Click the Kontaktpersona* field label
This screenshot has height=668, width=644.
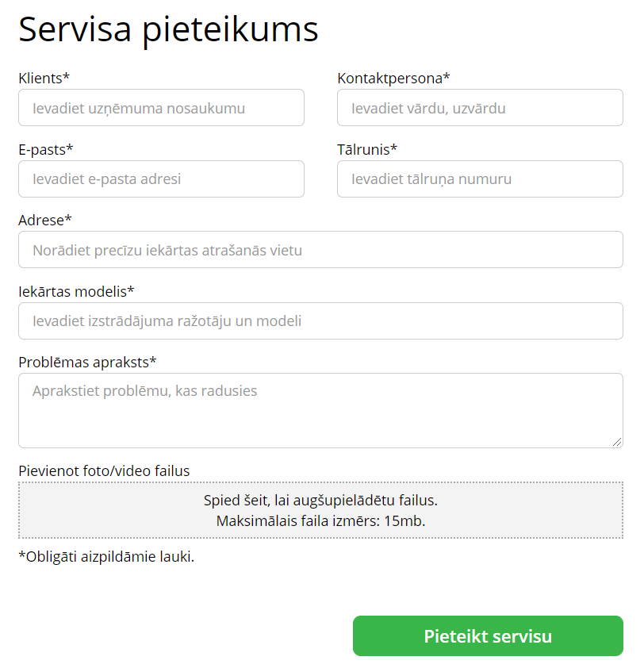tap(393, 78)
